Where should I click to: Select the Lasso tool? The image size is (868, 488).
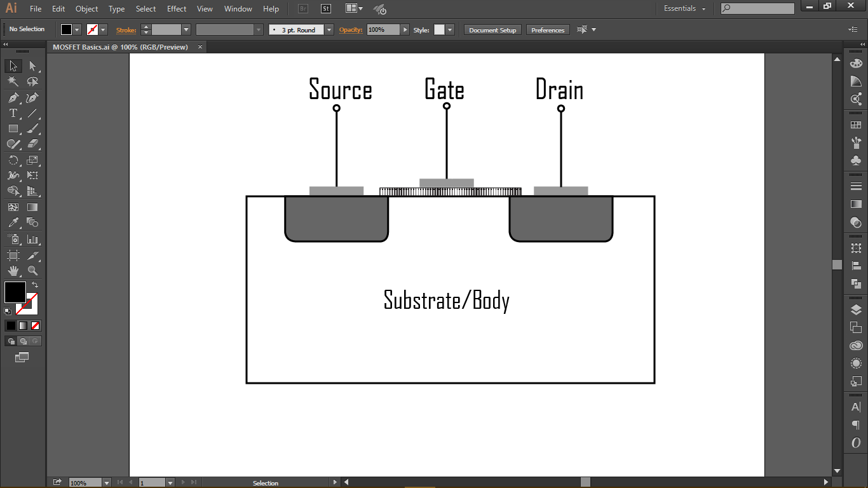(32, 82)
